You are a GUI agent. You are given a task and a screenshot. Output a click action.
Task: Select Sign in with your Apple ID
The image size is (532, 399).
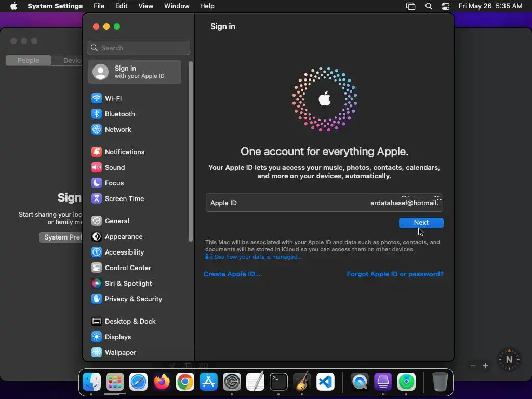click(135, 72)
